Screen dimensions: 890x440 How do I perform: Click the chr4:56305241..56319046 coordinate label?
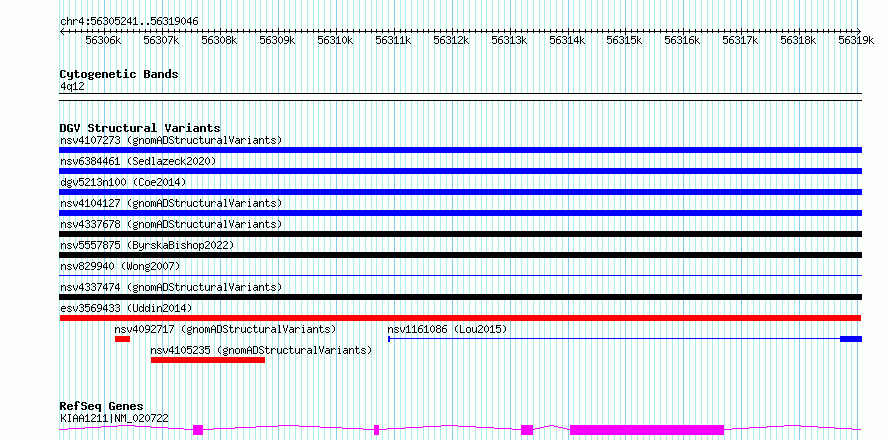[129, 22]
